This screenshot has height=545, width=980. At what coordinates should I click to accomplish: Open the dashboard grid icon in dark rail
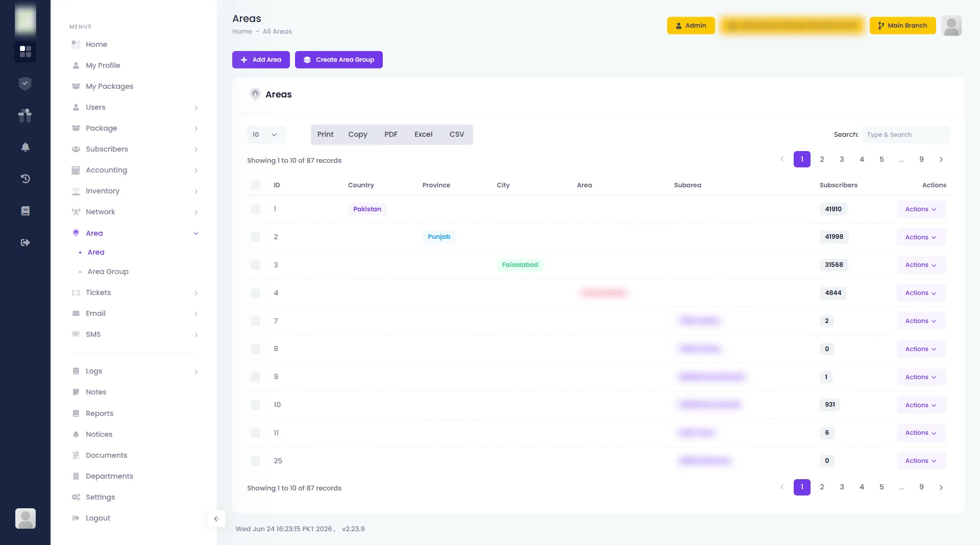25,52
